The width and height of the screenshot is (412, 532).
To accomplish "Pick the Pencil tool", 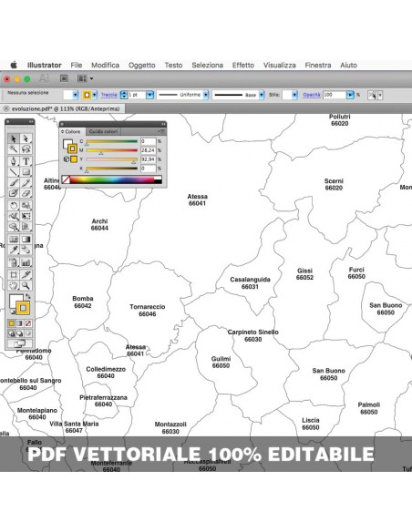I will pos(26,182).
